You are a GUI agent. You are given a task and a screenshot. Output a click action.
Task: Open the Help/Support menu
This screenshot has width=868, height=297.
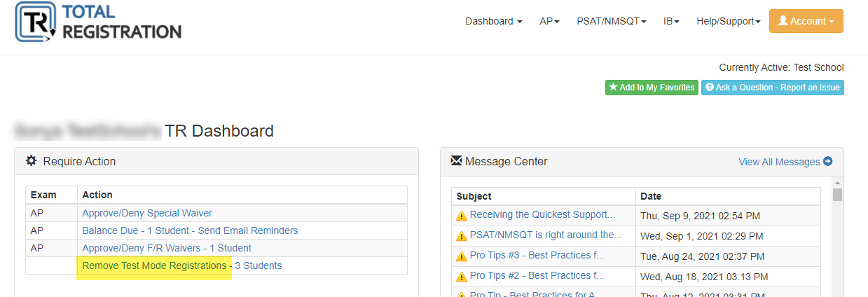point(728,21)
